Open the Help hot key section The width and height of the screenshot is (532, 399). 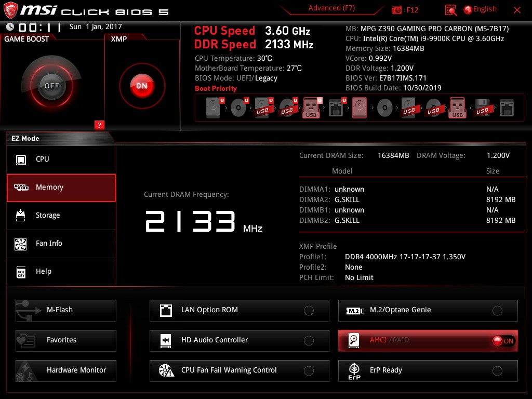61,272
